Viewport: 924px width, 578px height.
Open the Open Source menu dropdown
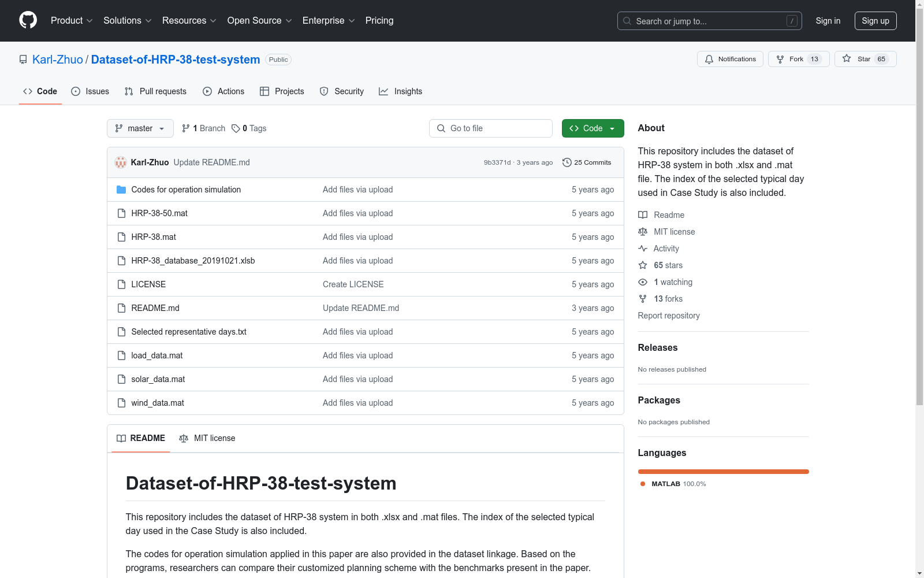(x=259, y=20)
